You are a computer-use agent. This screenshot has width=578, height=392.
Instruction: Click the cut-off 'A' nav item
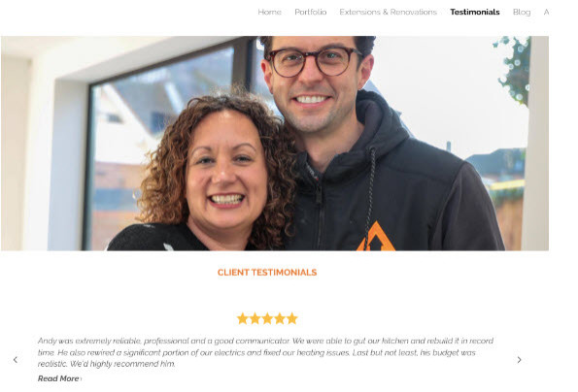pos(546,13)
